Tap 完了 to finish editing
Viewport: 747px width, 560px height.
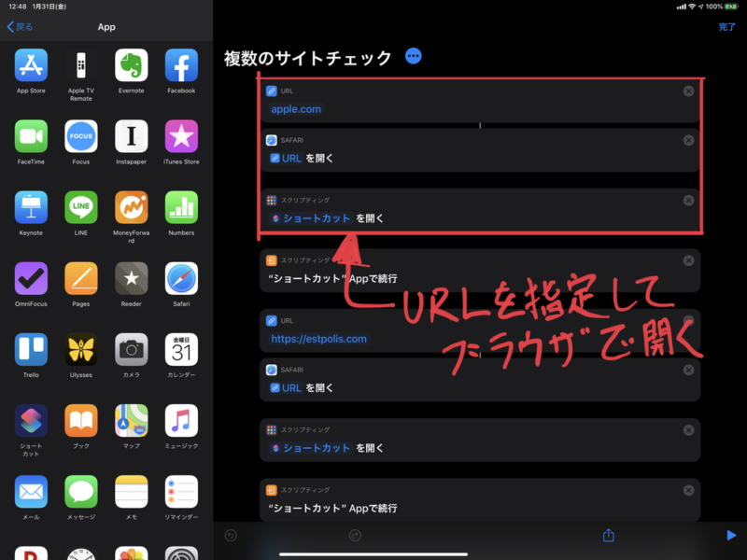tap(726, 27)
